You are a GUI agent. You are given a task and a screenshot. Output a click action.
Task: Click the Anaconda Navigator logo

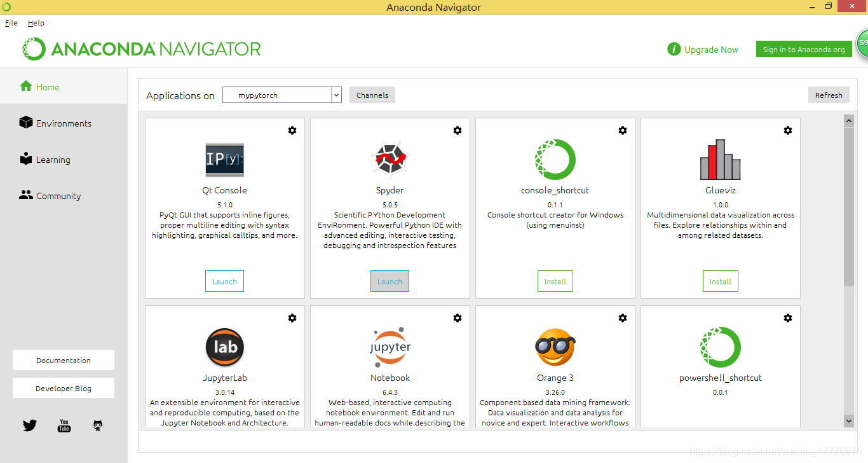tap(142, 49)
